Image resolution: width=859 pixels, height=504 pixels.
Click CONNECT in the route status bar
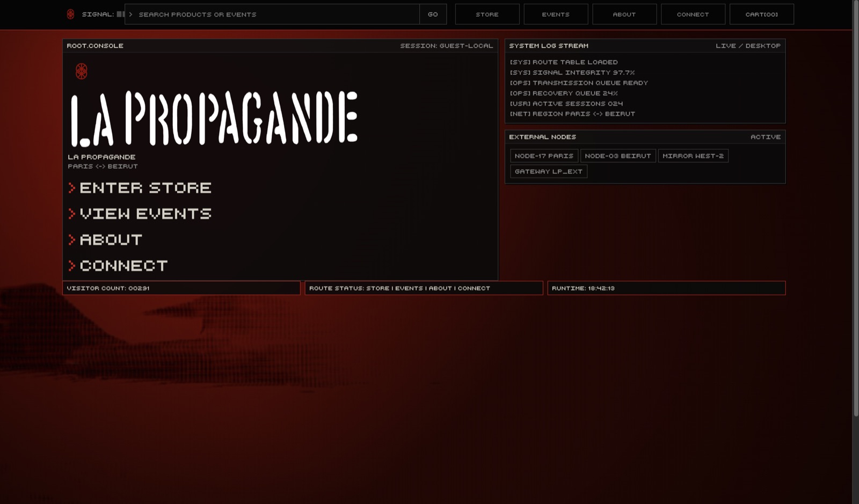click(474, 288)
